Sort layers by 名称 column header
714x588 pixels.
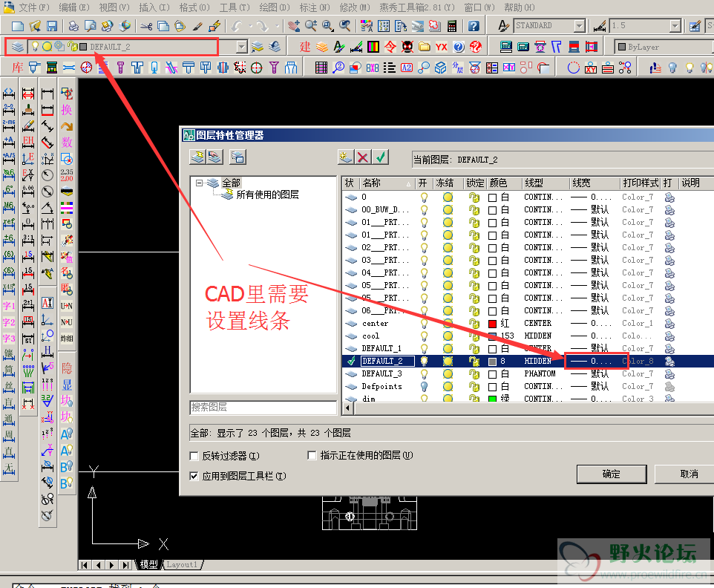pyautogui.click(x=387, y=183)
